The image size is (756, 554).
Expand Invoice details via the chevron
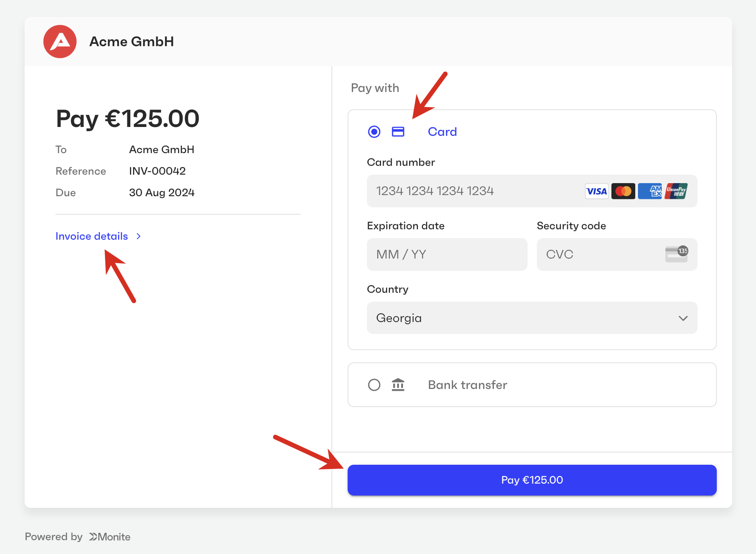[139, 236]
